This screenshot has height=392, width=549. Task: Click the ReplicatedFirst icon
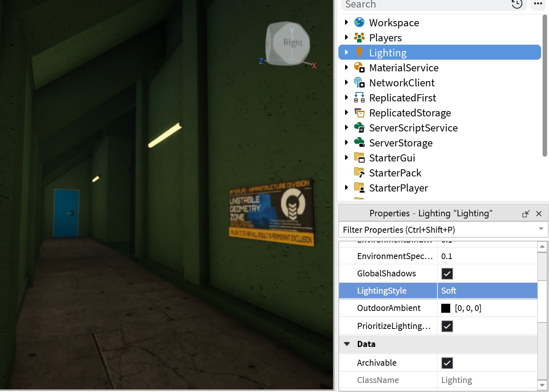pyautogui.click(x=359, y=98)
